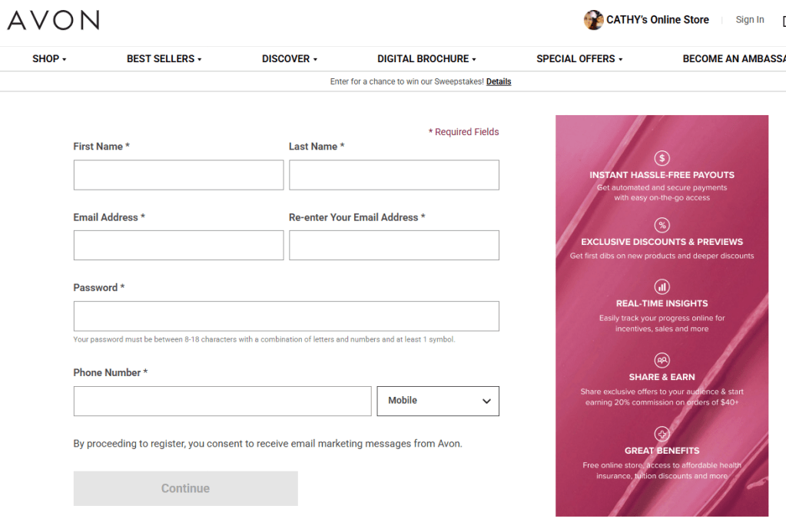Image resolution: width=786 pixels, height=532 pixels.
Task: Click the Sign In link
Action: point(749,20)
